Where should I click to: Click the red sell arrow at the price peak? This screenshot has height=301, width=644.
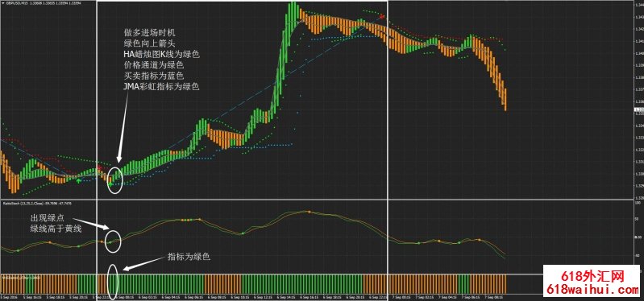(382, 16)
